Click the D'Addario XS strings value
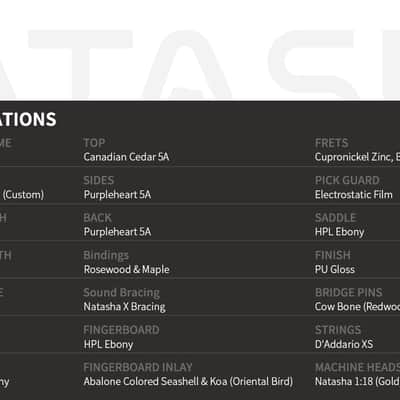Screen dimensions: 400x400 click(344, 344)
